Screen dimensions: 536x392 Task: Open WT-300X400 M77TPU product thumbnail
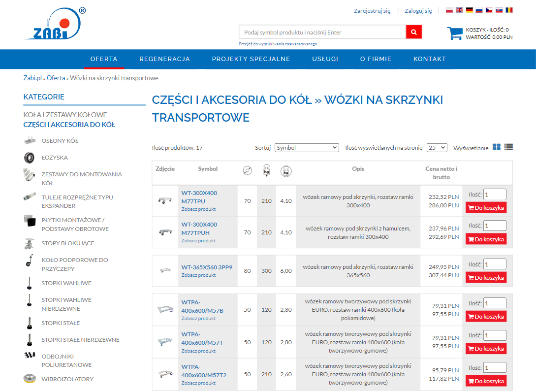(165, 201)
